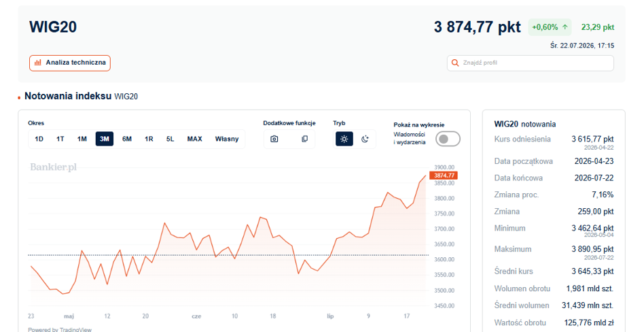This screenshot has height=332, width=644.
Task: Open Analiza techniczna button
Action: coord(70,63)
